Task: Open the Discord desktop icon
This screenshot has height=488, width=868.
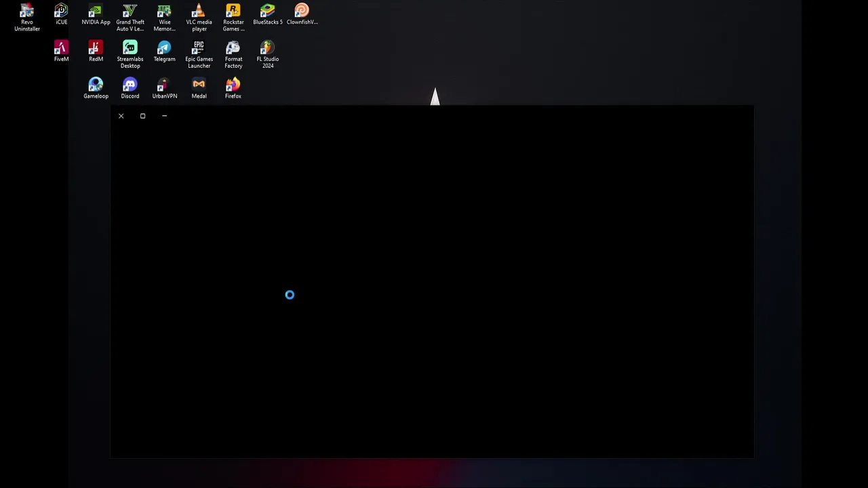Action: 130,88
